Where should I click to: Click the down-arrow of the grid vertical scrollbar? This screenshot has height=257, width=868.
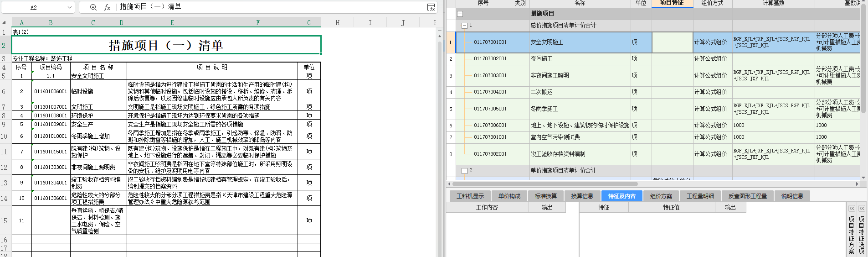pyautogui.click(x=863, y=177)
